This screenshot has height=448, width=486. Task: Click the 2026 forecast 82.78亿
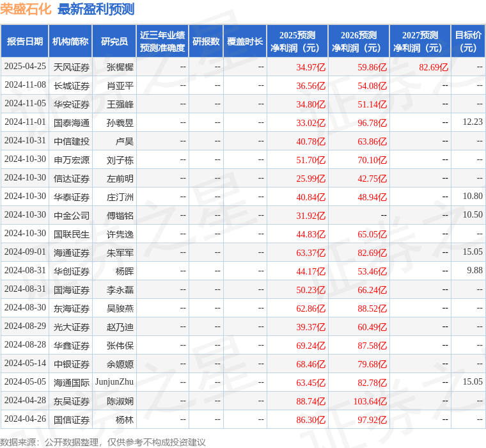[372, 383]
